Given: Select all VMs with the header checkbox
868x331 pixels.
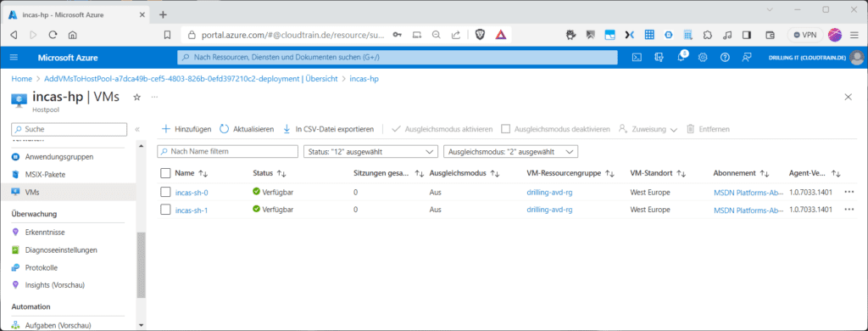Looking at the screenshot, I should pos(165,173).
